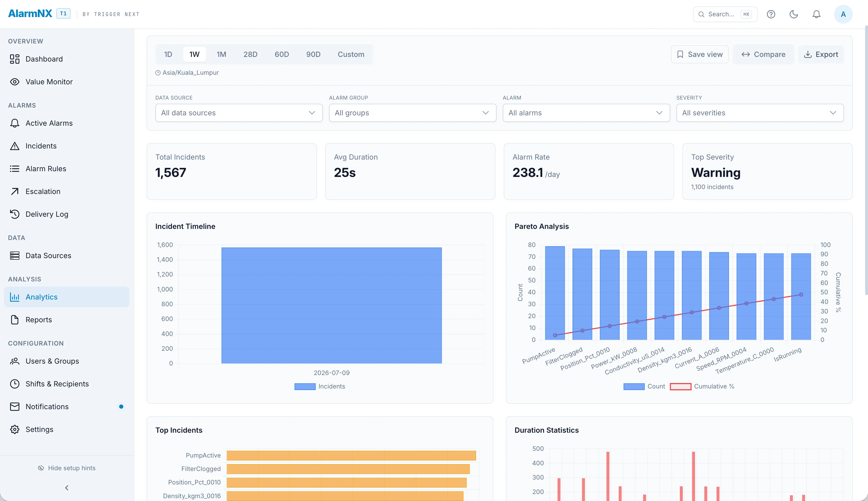
Task: Toggle dark mode with the moon icon
Action: pyautogui.click(x=793, y=14)
